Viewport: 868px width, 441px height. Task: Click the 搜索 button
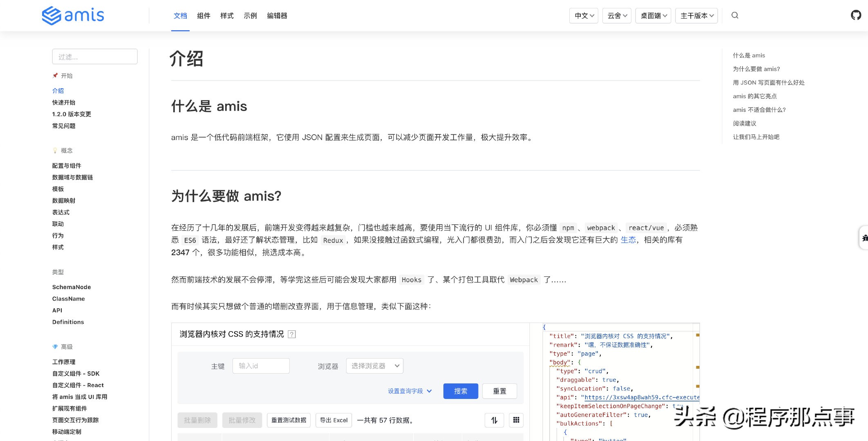click(x=461, y=391)
